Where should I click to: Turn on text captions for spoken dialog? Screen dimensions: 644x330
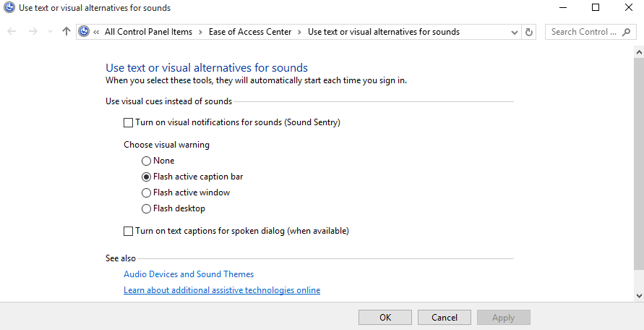coord(129,232)
